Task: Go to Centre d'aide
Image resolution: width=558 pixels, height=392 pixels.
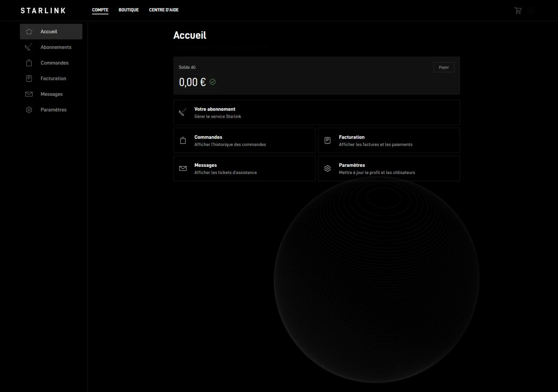Action: pyautogui.click(x=164, y=10)
